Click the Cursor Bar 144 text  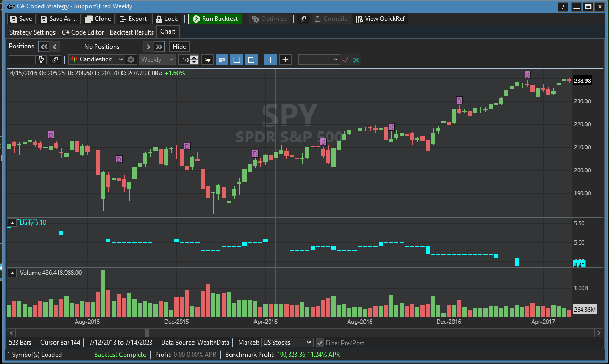[60, 342]
